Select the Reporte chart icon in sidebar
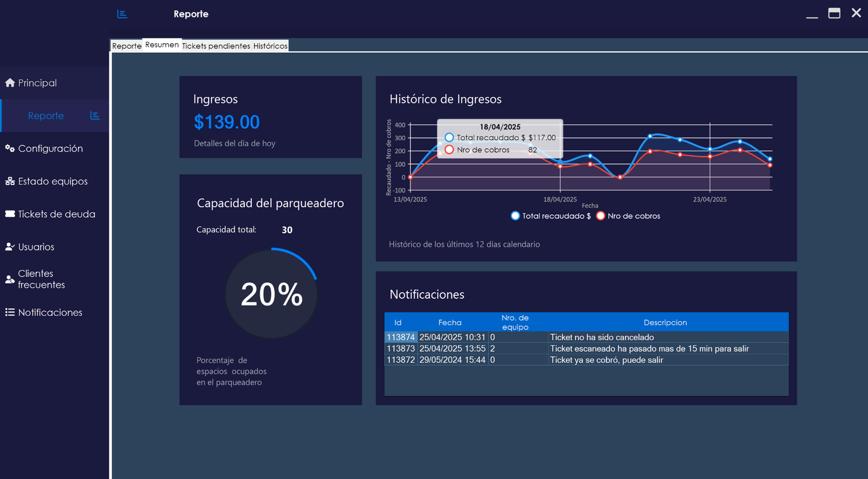Image resolution: width=868 pixels, height=479 pixels. coord(94,115)
